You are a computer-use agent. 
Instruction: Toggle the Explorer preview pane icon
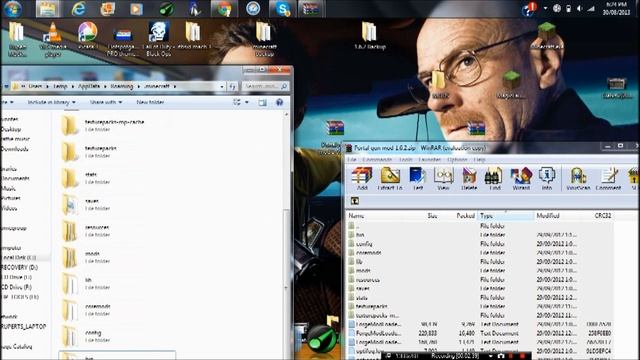tap(262, 102)
